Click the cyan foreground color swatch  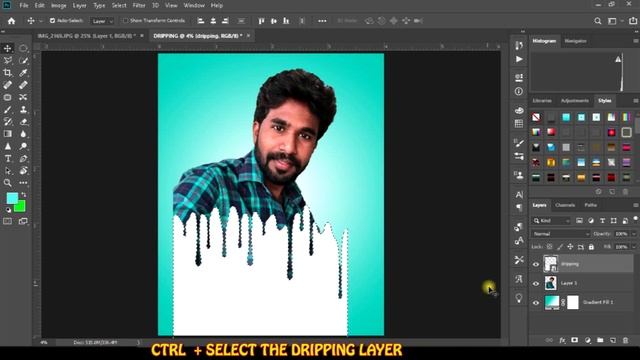pyautogui.click(x=12, y=198)
